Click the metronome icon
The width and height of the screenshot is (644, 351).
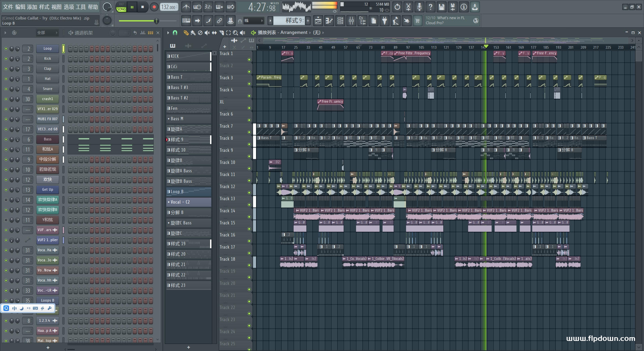coord(186,7)
